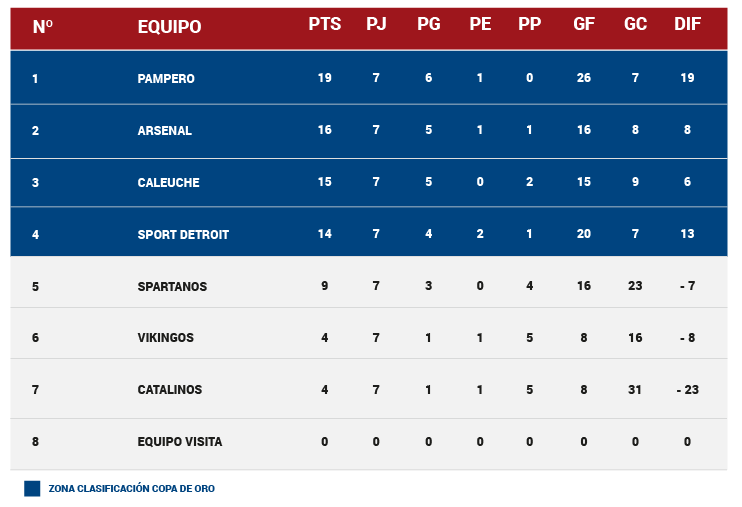Select the SPORT DETROIT team
Image resolution: width=742 pixels, height=507 pixels.
click(x=183, y=235)
